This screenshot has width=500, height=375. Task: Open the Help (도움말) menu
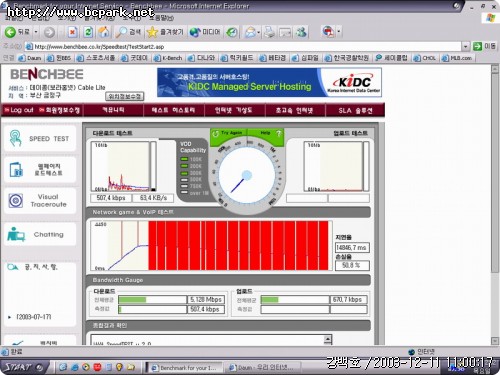[161, 18]
